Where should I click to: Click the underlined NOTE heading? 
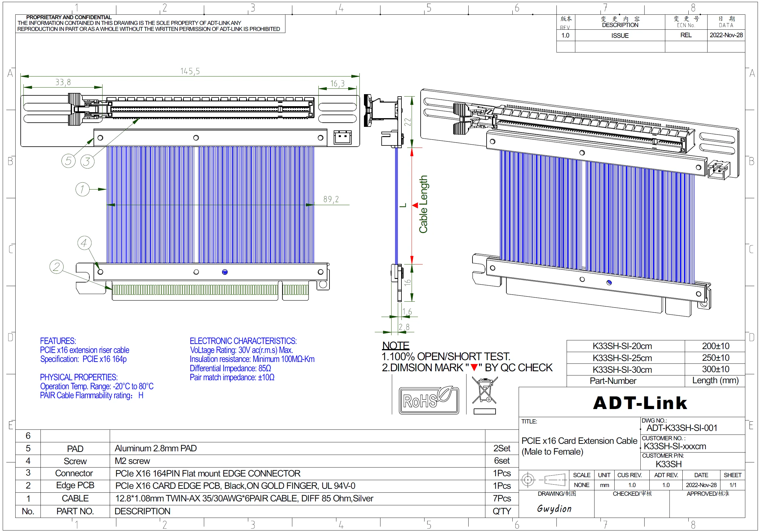[395, 345]
